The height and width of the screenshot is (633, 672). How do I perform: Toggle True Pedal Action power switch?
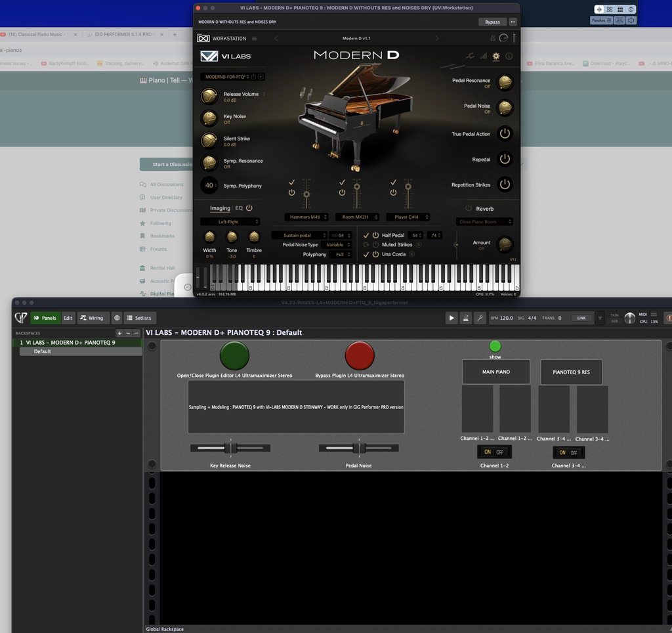[504, 134]
